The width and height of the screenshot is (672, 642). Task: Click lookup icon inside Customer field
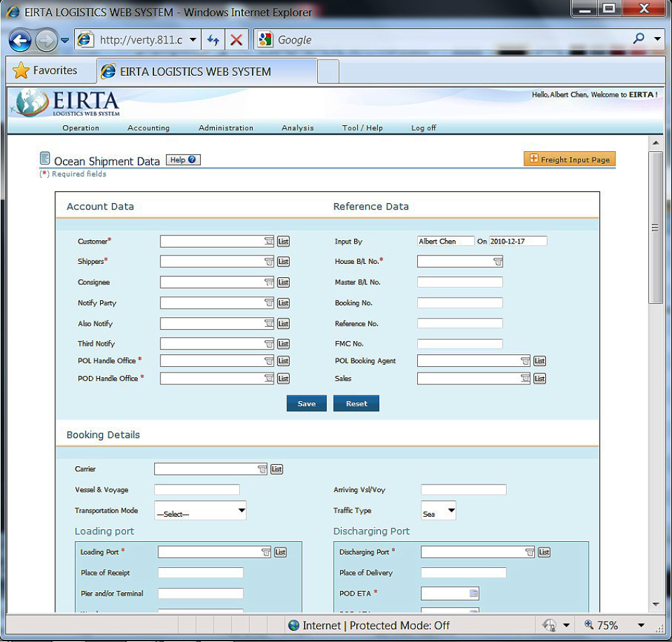pyautogui.click(x=269, y=242)
